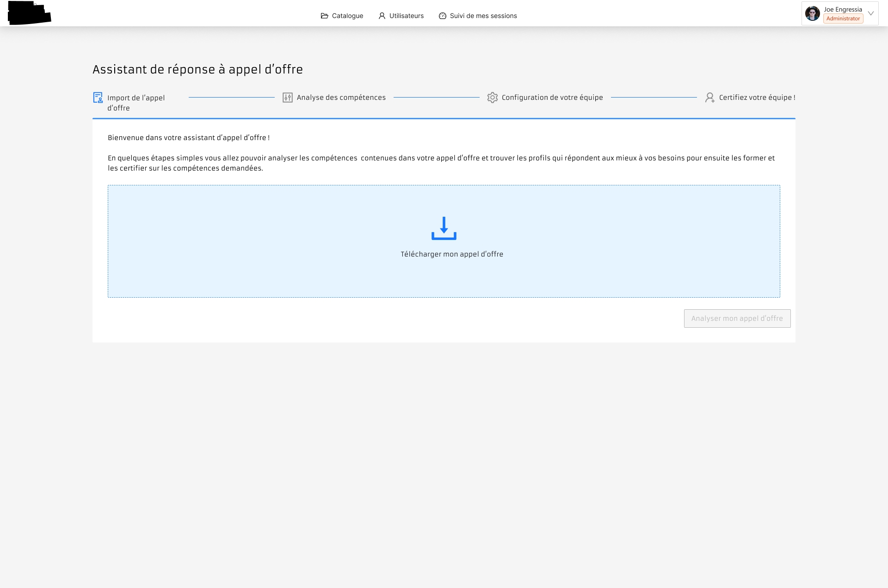Viewport: 888px width, 588px height.
Task: Click the Certifiez votre équipe user icon
Action: click(x=709, y=98)
